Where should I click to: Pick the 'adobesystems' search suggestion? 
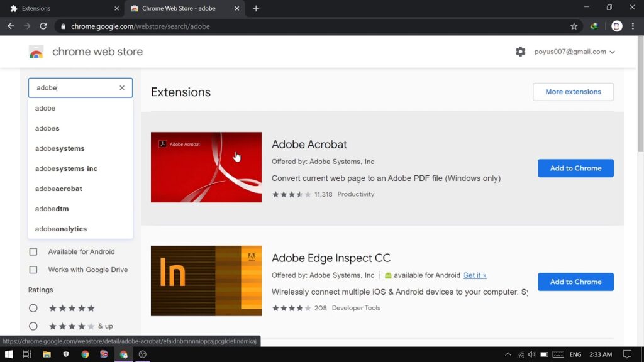(80, 148)
